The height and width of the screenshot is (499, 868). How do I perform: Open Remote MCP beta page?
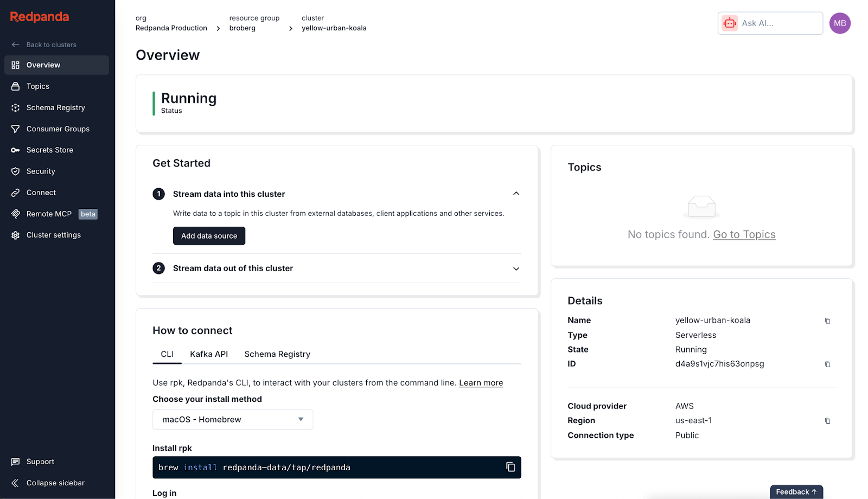point(56,214)
